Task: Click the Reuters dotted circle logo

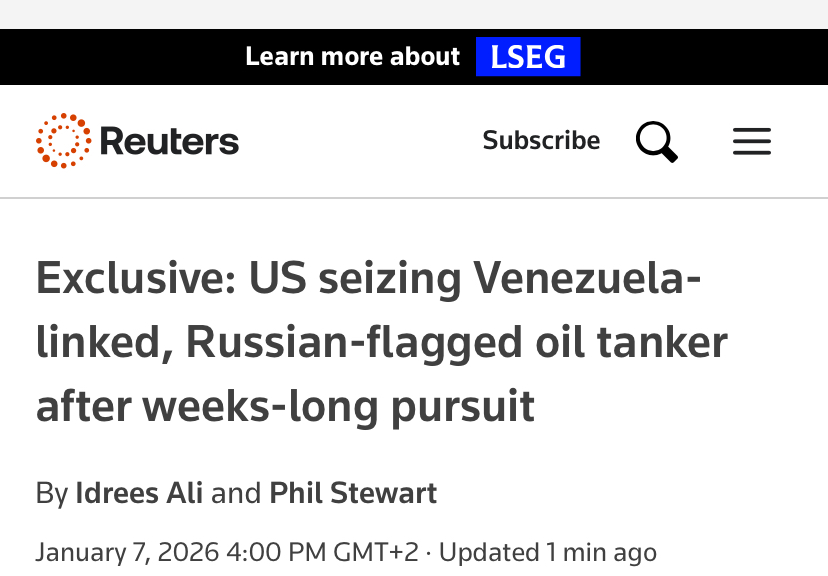Action: [x=63, y=141]
